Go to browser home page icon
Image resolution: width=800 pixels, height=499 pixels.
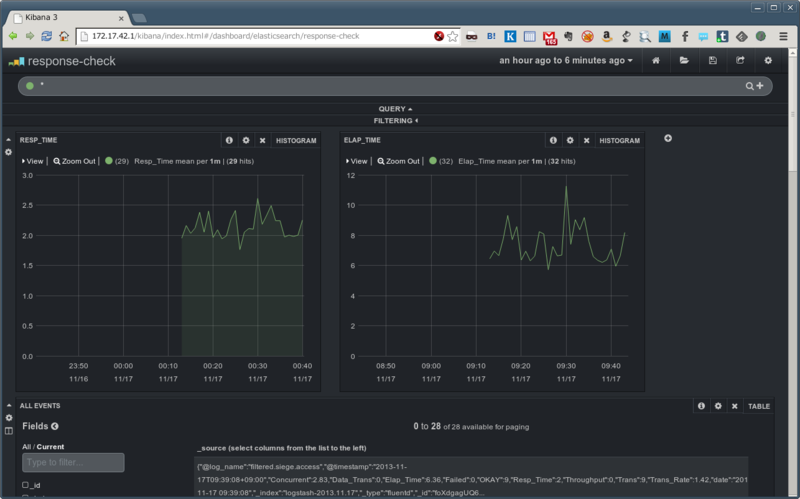click(64, 36)
